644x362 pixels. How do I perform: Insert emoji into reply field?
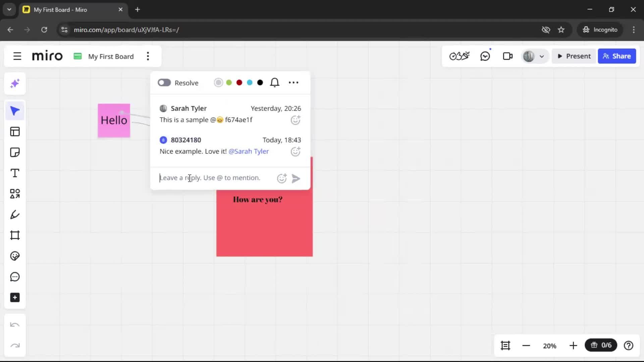[x=282, y=178]
